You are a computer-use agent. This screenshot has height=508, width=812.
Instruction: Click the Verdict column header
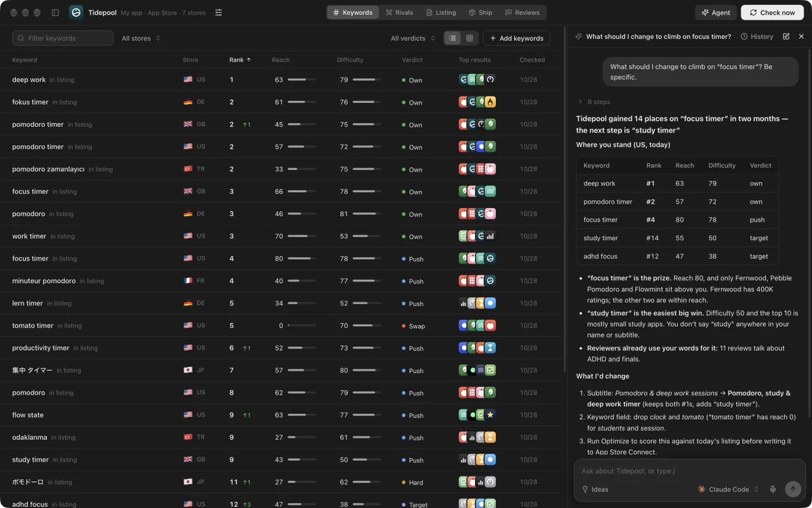pyautogui.click(x=412, y=60)
